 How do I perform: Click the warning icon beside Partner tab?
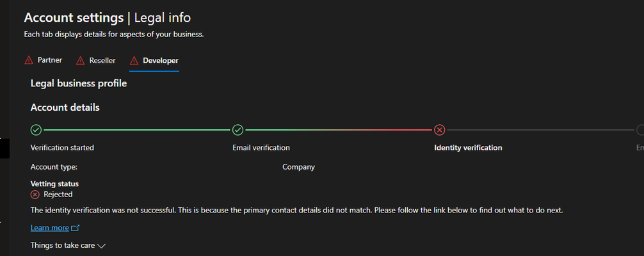(x=29, y=60)
